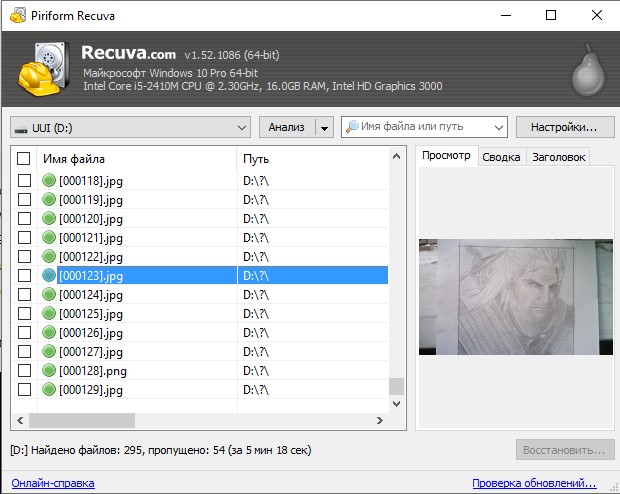Click the D:\?\ path of [000118].jpg

(x=256, y=181)
